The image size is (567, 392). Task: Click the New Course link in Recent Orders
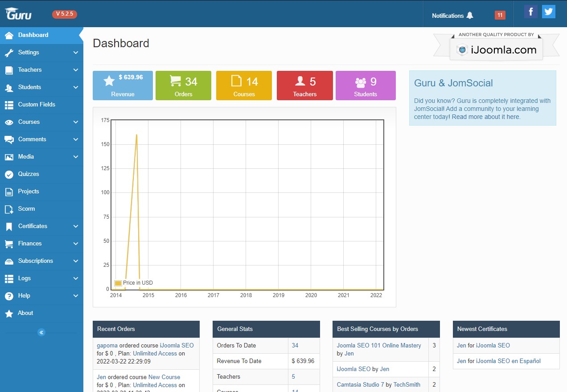pyautogui.click(x=164, y=377)
